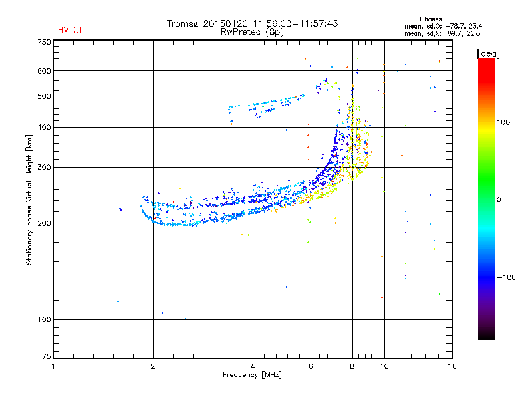Click y-axis tick label '75'
Screen dimensions: 532x399
[47, 356]
